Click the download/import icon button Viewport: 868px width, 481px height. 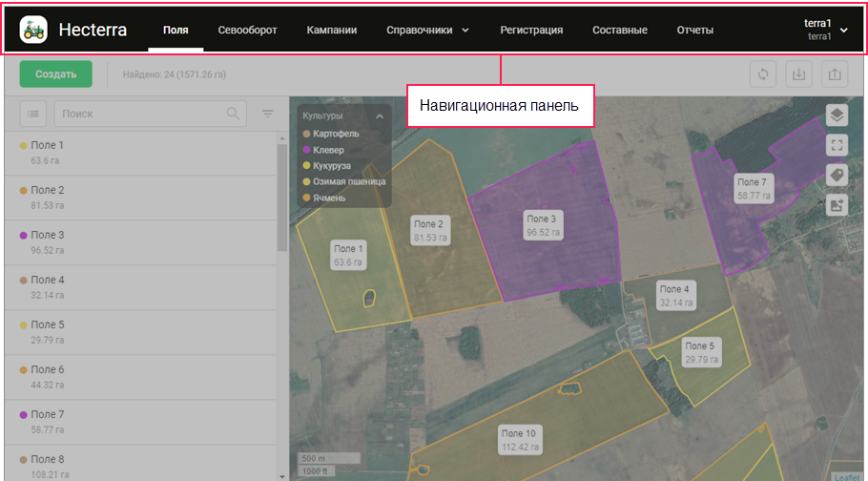pos(799,74)
